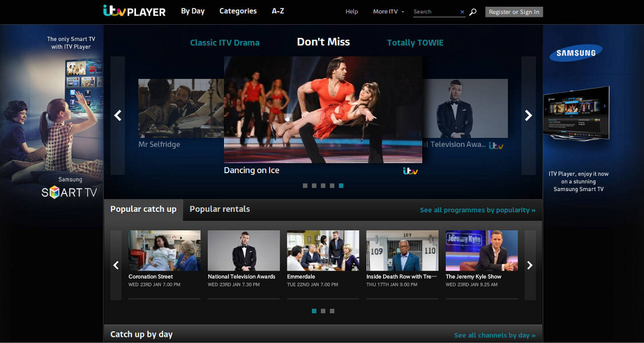The height and width of the screenshot is (343, 644).
Task: Click 'ITV Player, enjoy it now' advert text
Action: 578,182
